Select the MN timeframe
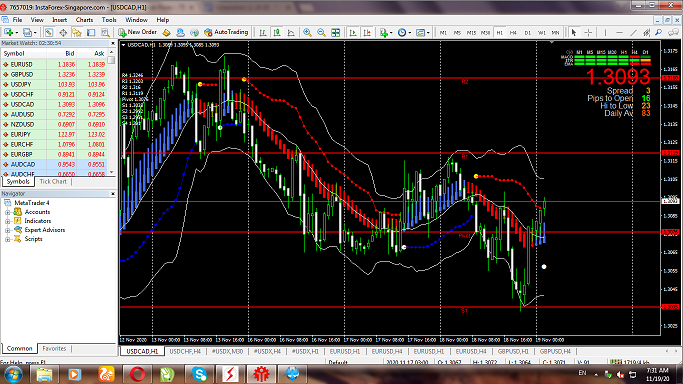This screenshot has height=384, width=683. coord(555,33)
